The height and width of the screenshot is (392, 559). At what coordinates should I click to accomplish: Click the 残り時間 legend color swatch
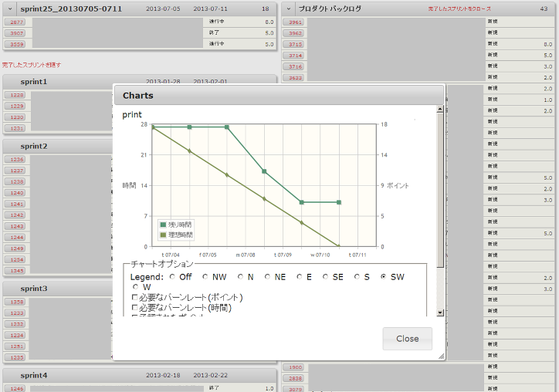pyautogui.click(x=163, y=225)
